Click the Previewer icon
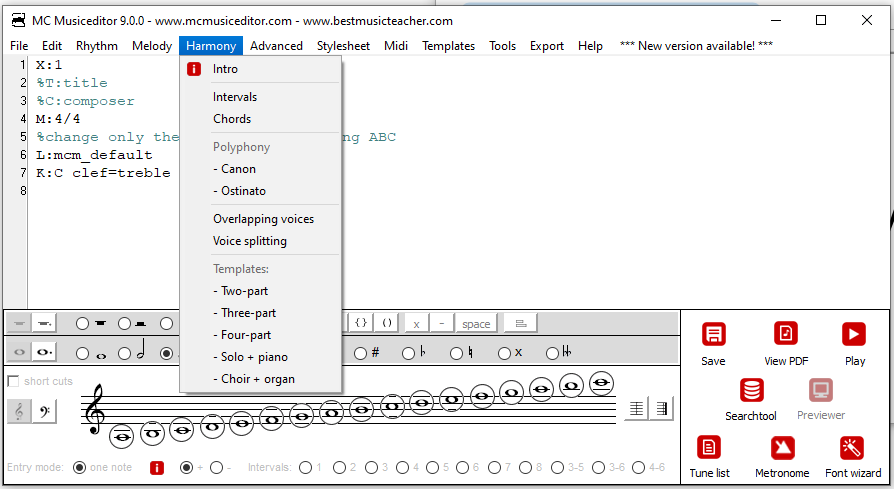The width and height of the screenshot is (894, 489). pyautogui.click(x=820, y=390)
